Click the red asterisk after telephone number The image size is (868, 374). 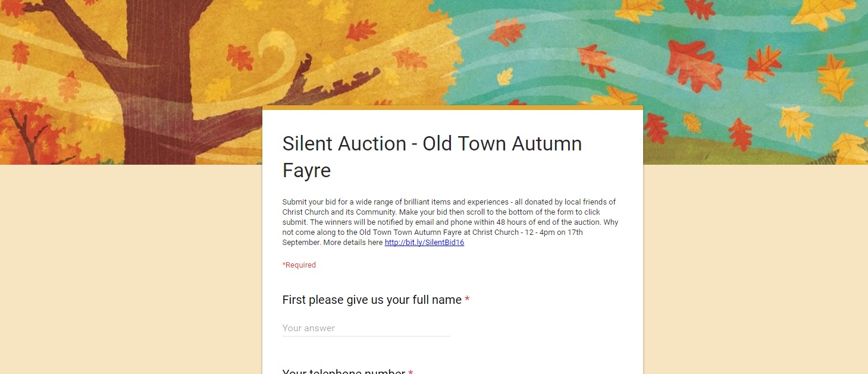(x=411, y=372)
